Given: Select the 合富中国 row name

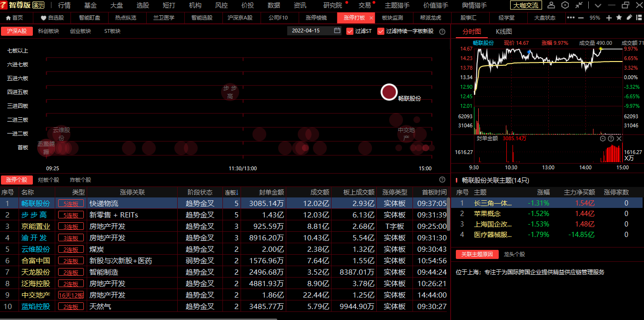Looking at the screenshot, I should pyautogui.click(x=36, y=260).
